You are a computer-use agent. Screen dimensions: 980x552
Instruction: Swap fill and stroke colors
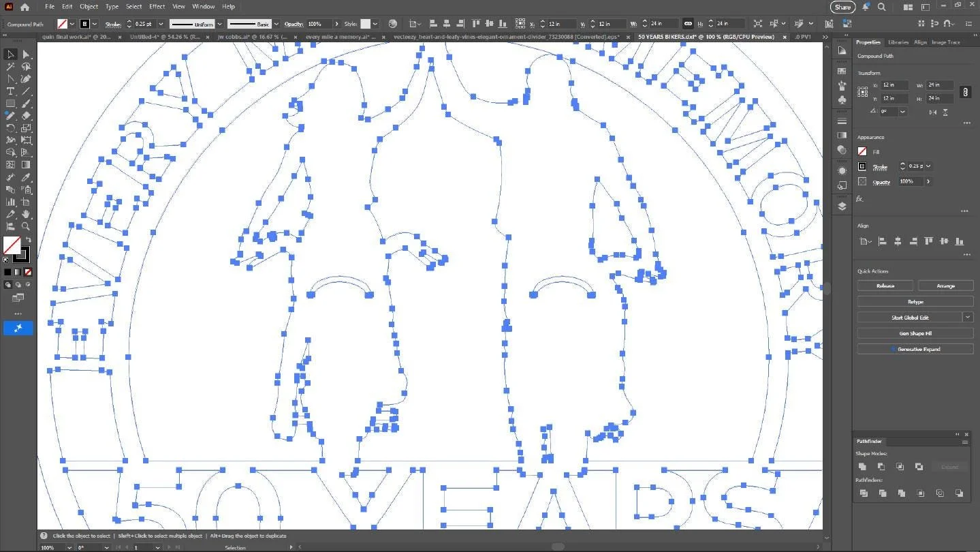(x=29, y=240)
